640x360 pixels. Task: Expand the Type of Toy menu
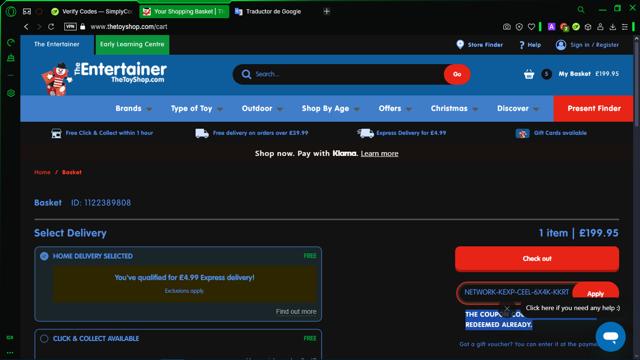[197, 109]
